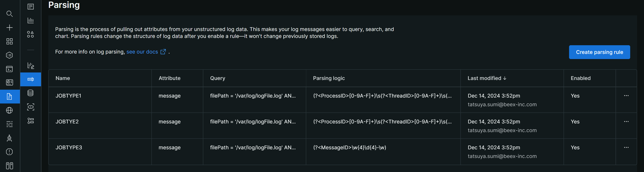
Task: Open the shapes icon in secondary sidebar
Action: [31, 34]
